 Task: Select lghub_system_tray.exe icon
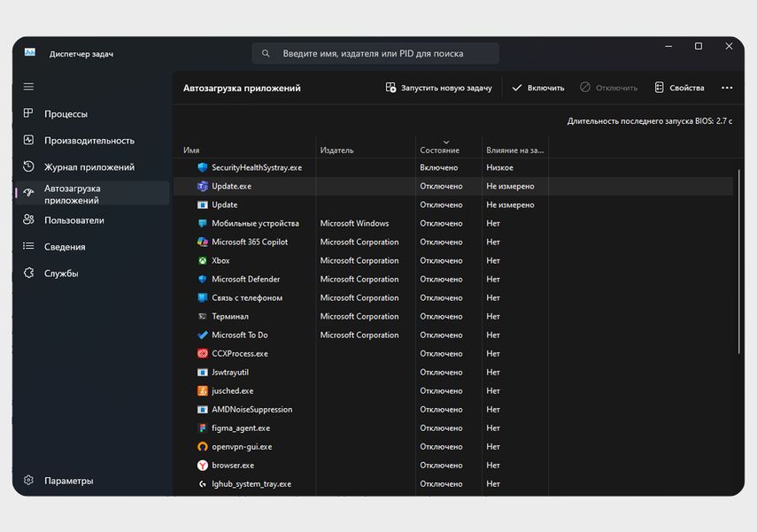[x=202, y=484]
